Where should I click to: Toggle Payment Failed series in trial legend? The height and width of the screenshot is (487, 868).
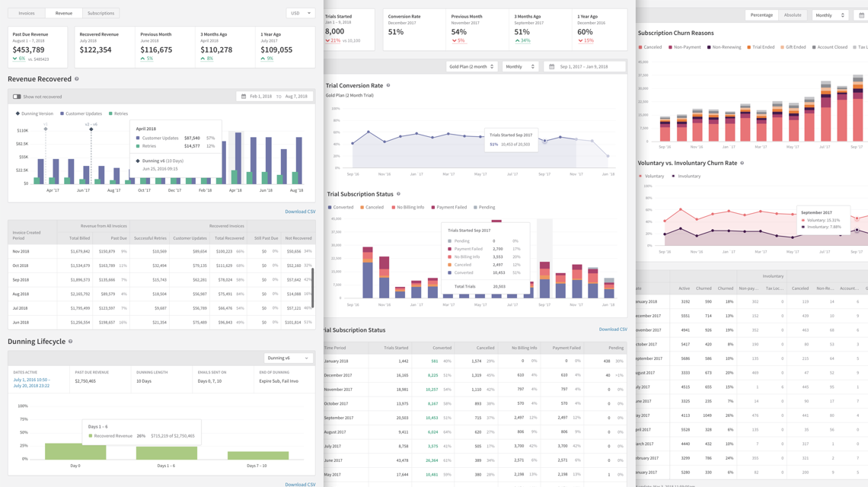pyautogui.click(x=449, y=207)
